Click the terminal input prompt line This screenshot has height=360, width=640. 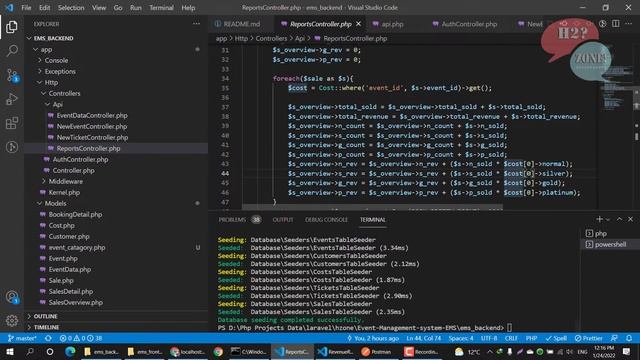point(365,328)
